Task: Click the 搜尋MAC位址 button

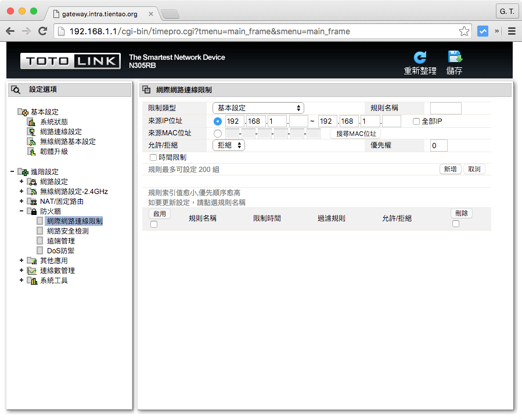Action: (355, 134)
